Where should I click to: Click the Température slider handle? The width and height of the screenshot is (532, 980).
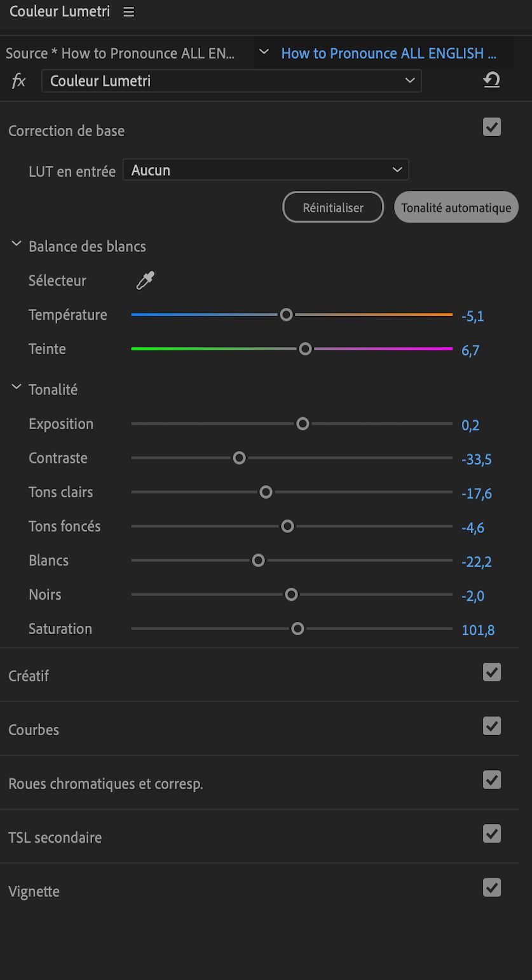pos(286,315)
